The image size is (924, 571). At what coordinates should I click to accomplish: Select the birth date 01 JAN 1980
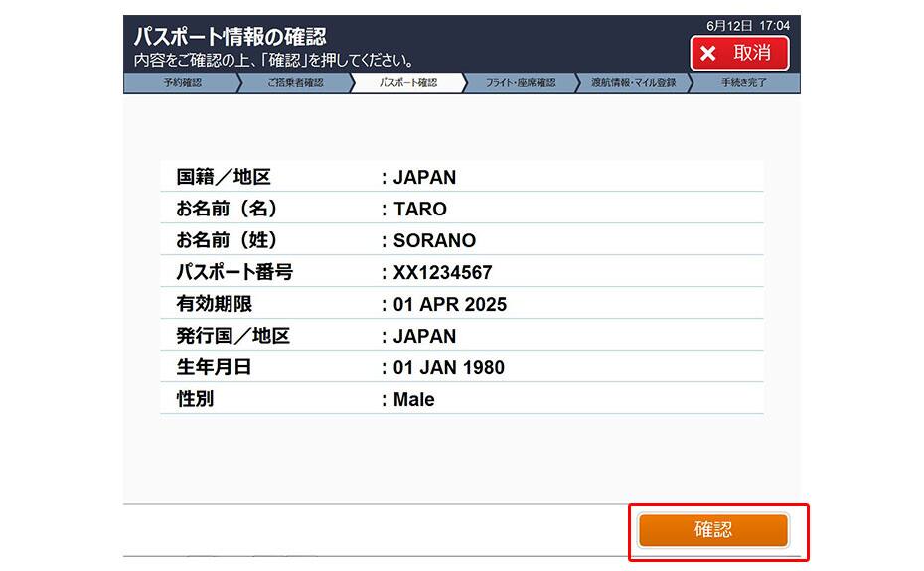click(448, 368)
